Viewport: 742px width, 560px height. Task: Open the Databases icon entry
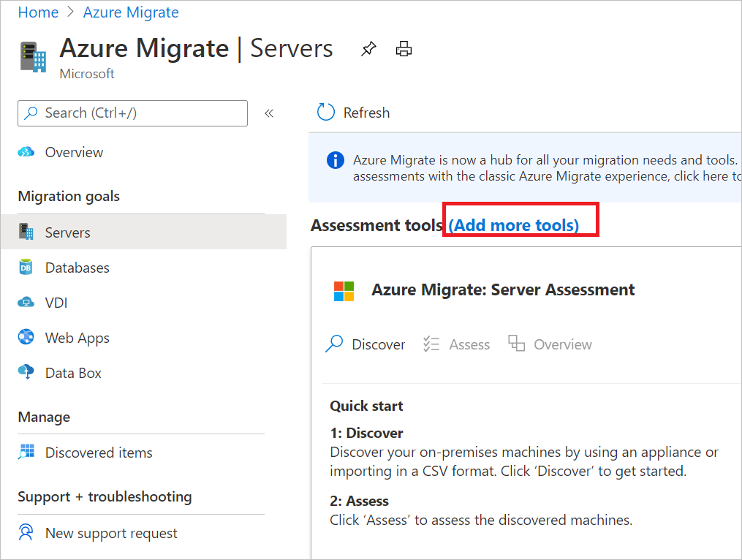(x=26, y=268)
